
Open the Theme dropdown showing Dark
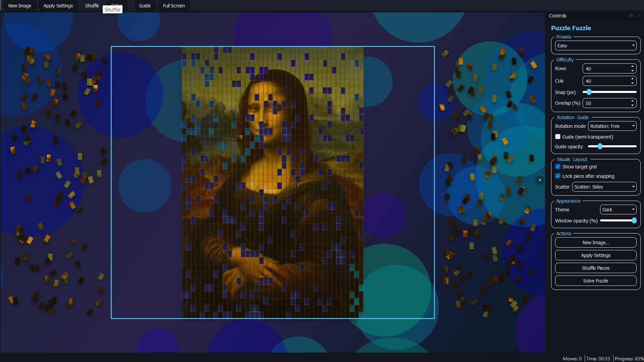pyautogui.click(x=618, y=210)
